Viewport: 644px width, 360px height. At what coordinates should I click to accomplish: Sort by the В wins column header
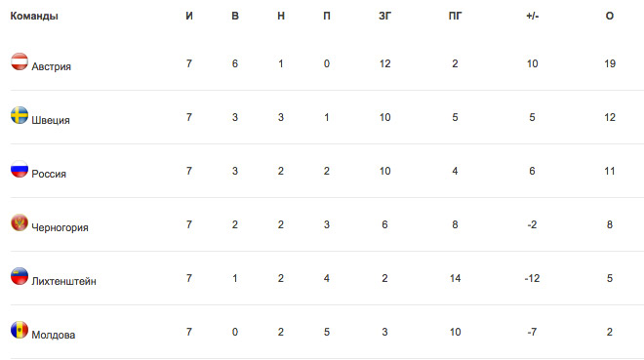tap(235, 16)
